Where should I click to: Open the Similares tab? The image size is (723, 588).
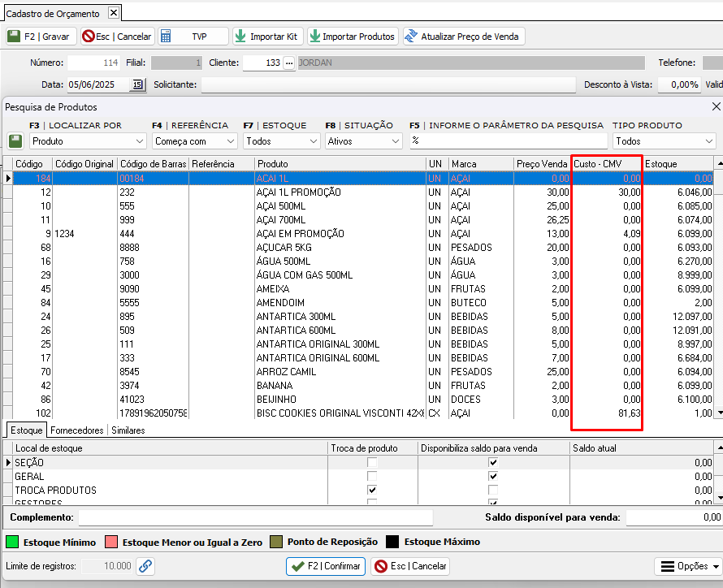pyautogui.click(x=128, y=430)
